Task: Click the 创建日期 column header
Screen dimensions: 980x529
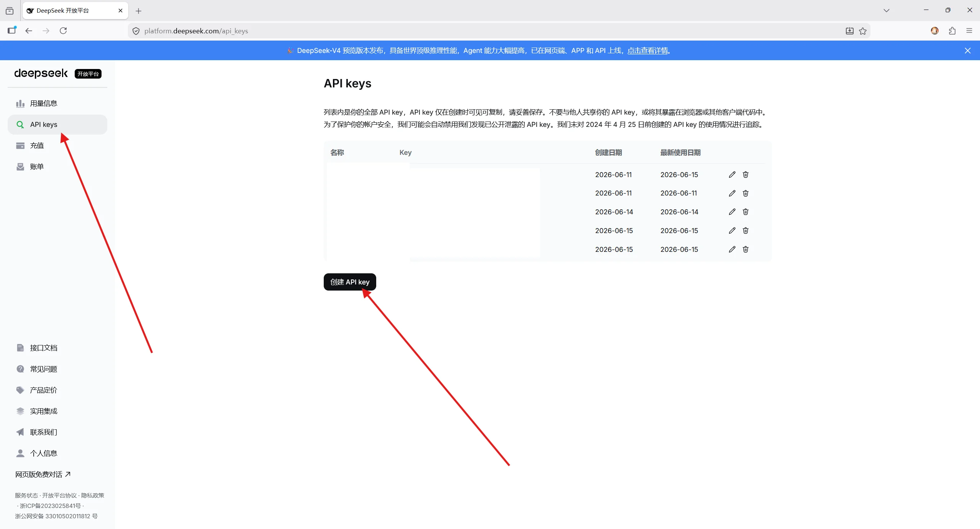Action: click(608, 153)
